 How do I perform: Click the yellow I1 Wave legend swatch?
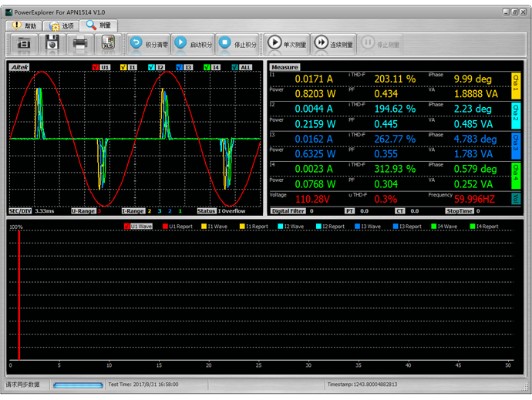coord(205,227)
